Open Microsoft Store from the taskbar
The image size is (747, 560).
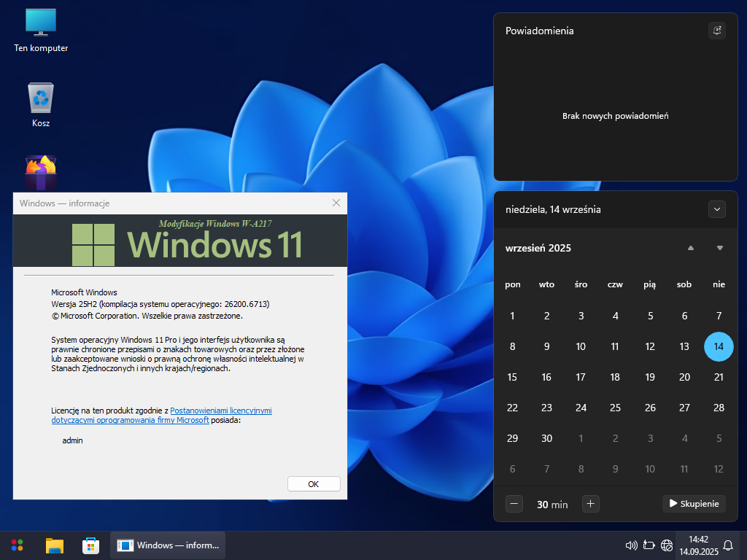tap(90, 545)
